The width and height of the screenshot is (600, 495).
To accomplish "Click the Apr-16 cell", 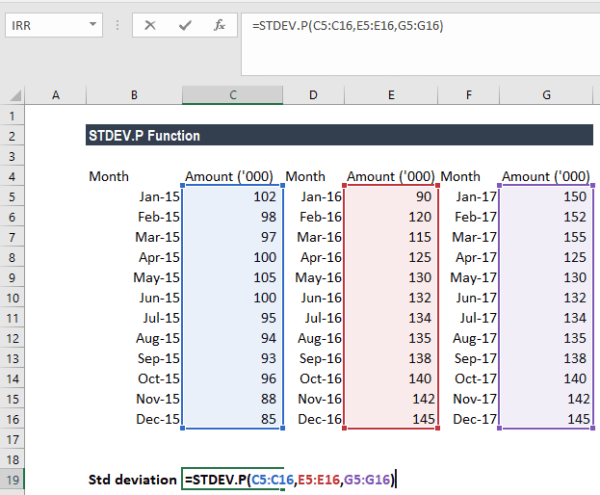I will [313, 257].
